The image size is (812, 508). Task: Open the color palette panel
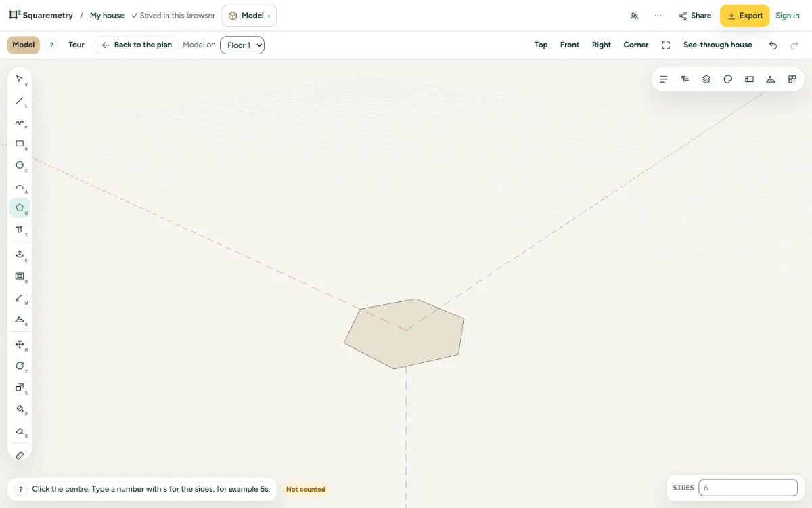point(728,79)
